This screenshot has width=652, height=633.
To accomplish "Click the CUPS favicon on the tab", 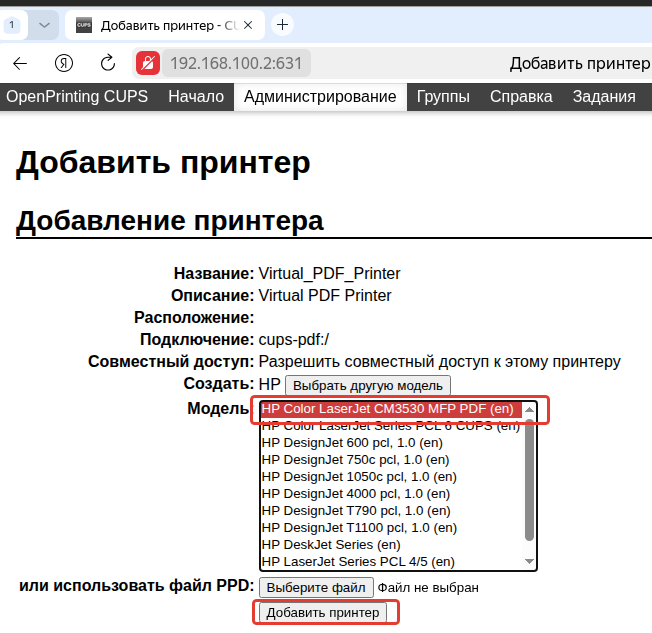I will tap(84, 25).
